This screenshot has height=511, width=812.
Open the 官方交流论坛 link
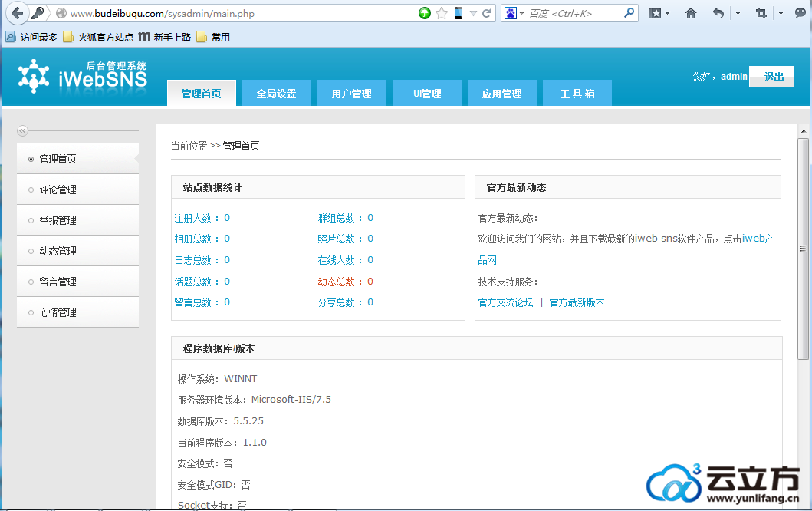coord(505,302)
